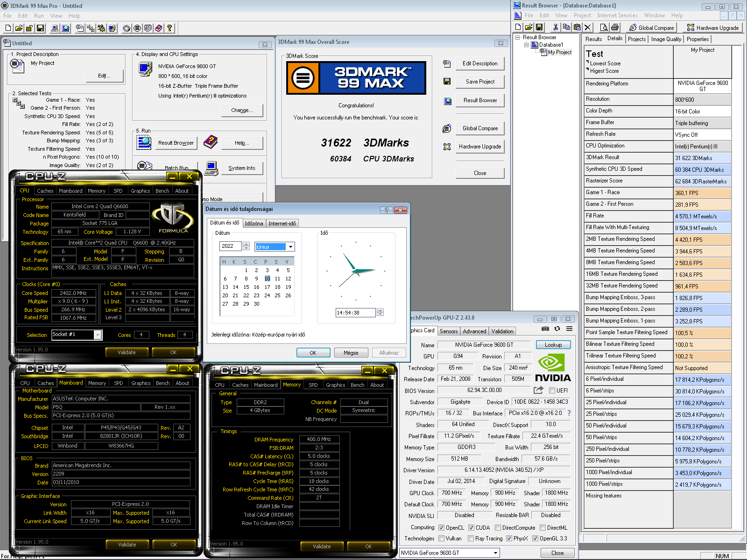Viewport: 747px width, 560px height.
Task: Open the GPU-Z hamburger menu icon
Action: coord(570,329)
